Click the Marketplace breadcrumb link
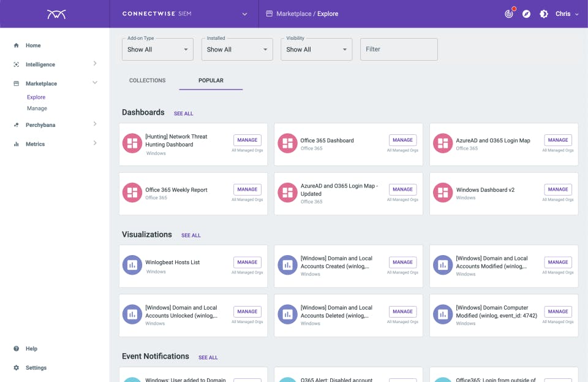The image size is (588, 382). [293, 14]
